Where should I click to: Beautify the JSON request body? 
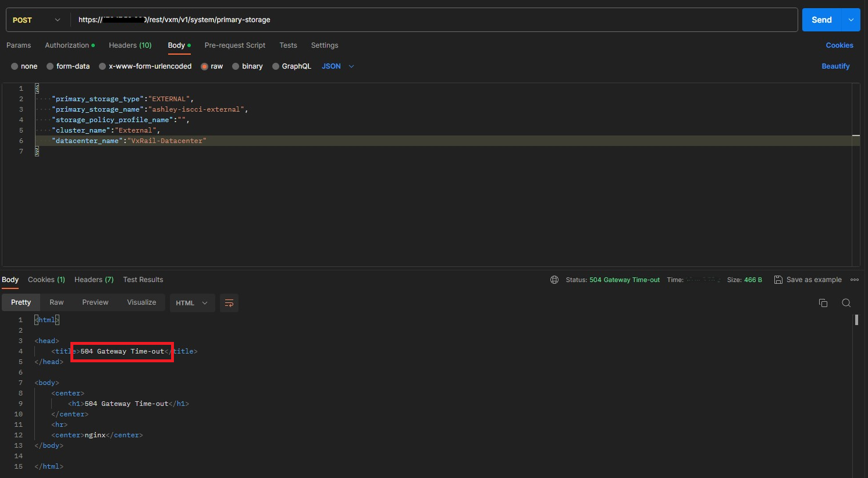pyautogui.click(x=835, y=66)
